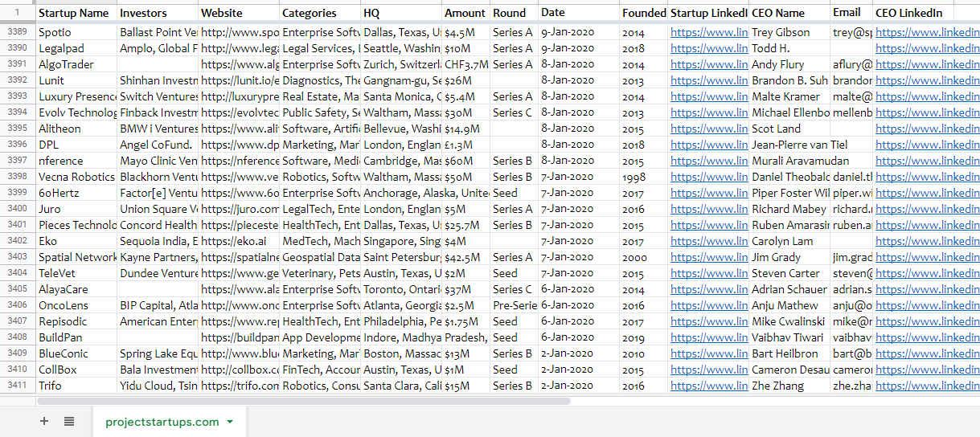Select the Website header cell
The width and height of the screenshot is (980, 437).
coord(239,13)
